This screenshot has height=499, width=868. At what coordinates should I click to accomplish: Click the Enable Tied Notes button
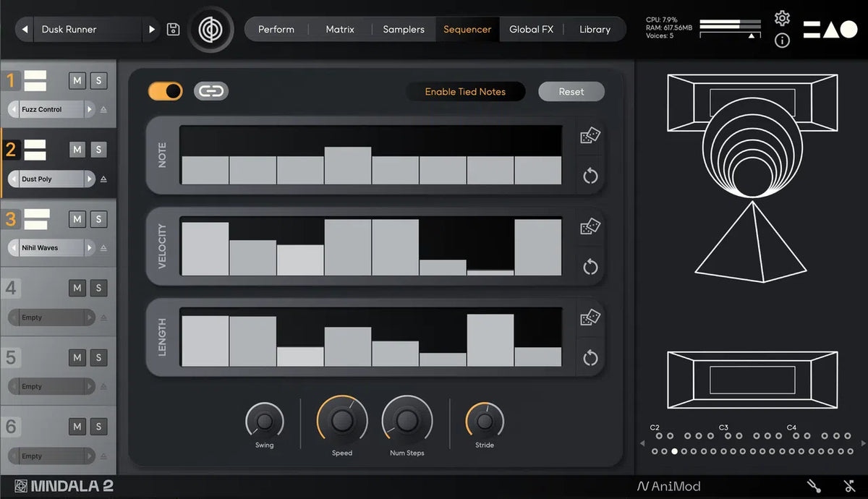click(x=465, y=92)
